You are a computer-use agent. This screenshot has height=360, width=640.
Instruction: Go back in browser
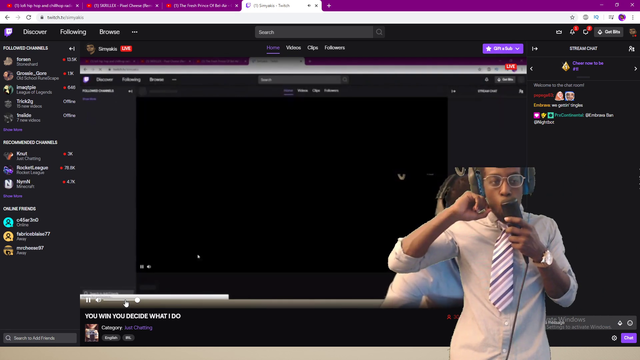[7, 18]
